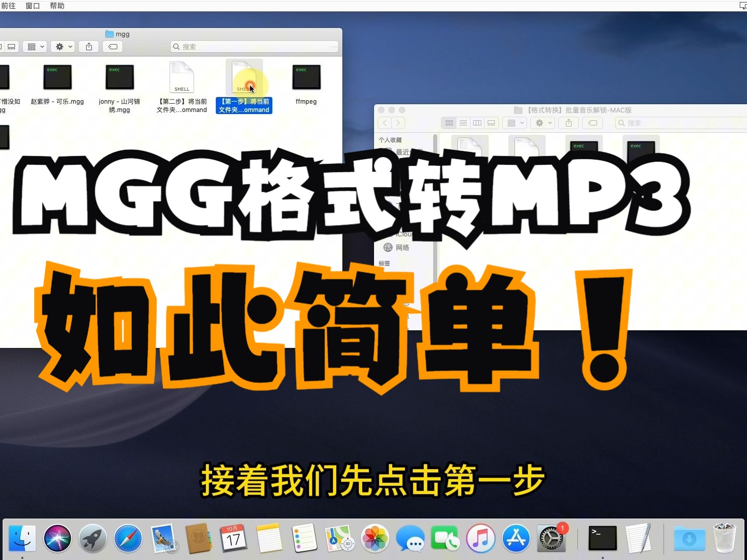Screen dimensions: 747x560
Task: Click the share button in the 批量音乐解锁-MAC版 window
Action: (569, 123)
